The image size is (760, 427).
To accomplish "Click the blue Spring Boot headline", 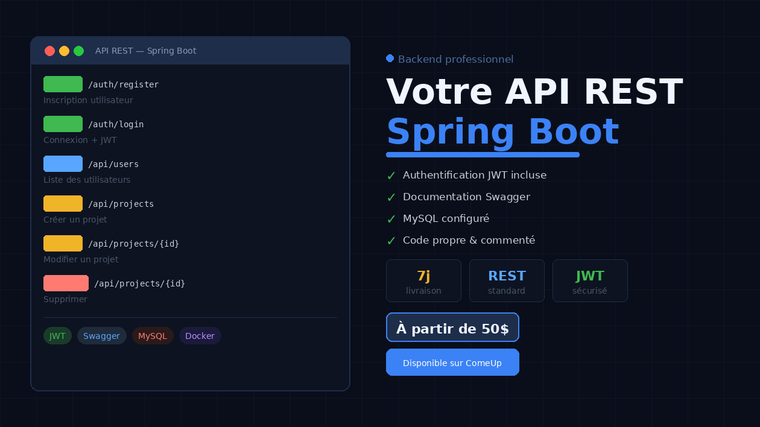I will coord(503,132).
